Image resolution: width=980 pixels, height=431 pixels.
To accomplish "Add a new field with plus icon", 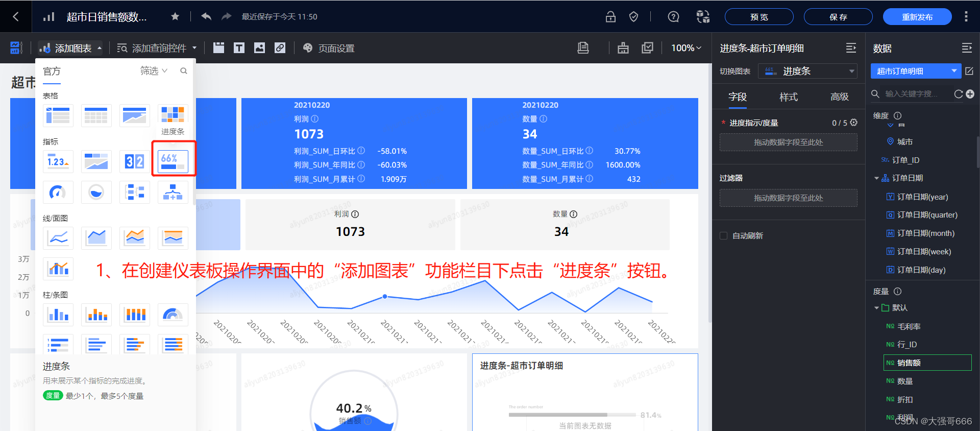I will click(970, 94).
